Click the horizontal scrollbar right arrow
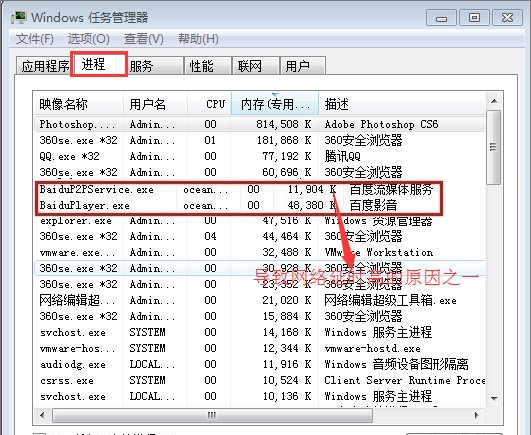531x435 pixels. 476,415
